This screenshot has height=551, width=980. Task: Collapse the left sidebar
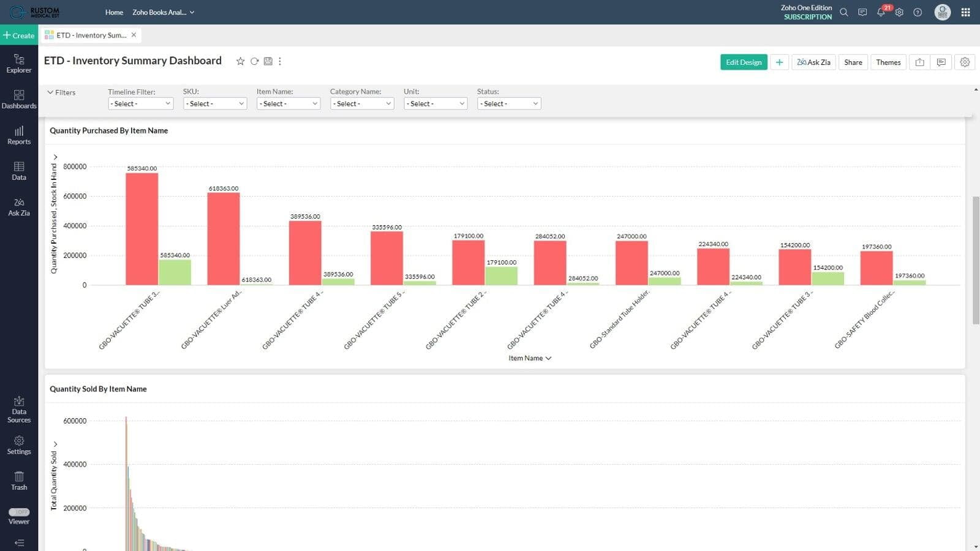[x=19, y=542]
